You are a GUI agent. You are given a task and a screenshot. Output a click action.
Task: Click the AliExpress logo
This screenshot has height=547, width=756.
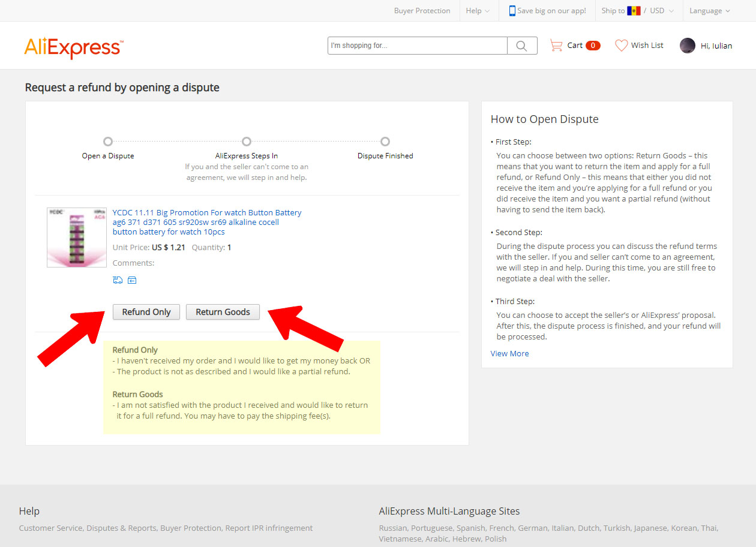coord(74,48)
